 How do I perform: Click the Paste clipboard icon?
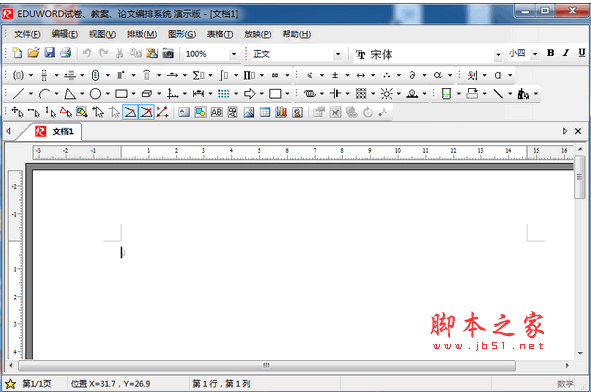click(152, 53)
